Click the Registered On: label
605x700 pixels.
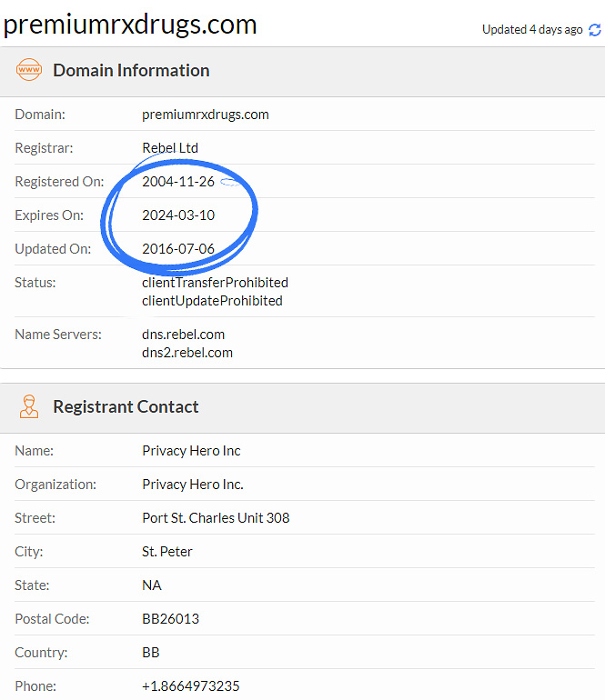coord(59,182)
